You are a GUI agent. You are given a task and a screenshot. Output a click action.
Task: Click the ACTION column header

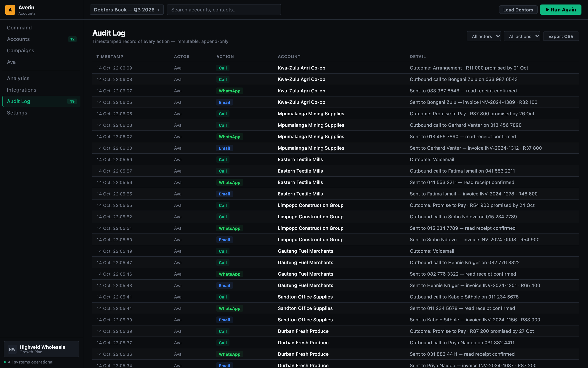225,57
